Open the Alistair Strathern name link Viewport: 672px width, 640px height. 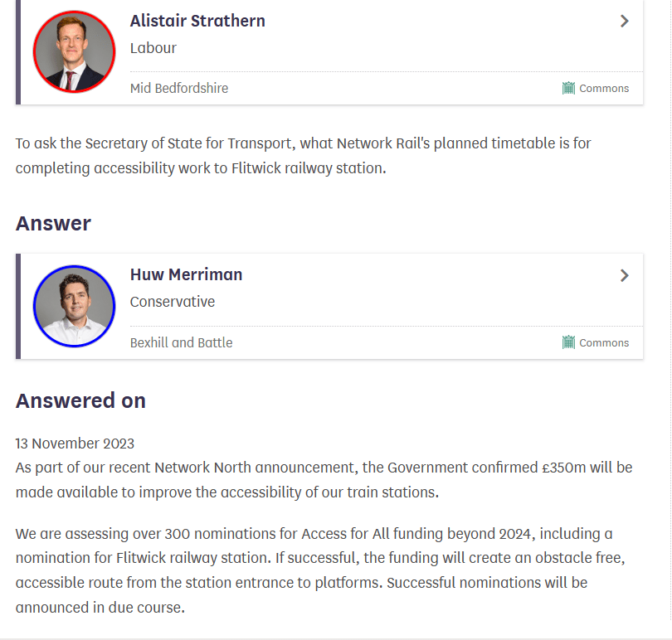(x=197, y=22)
